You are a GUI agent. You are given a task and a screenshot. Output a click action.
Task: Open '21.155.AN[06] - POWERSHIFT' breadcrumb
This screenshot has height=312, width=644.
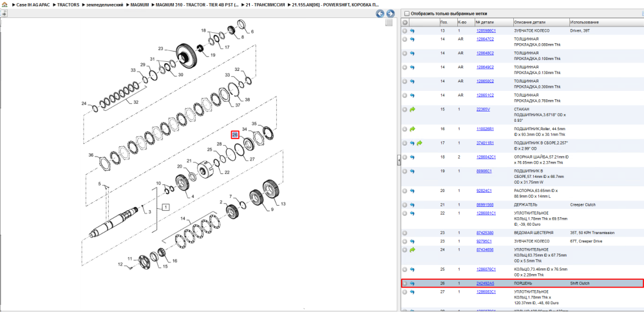(336, 4)
